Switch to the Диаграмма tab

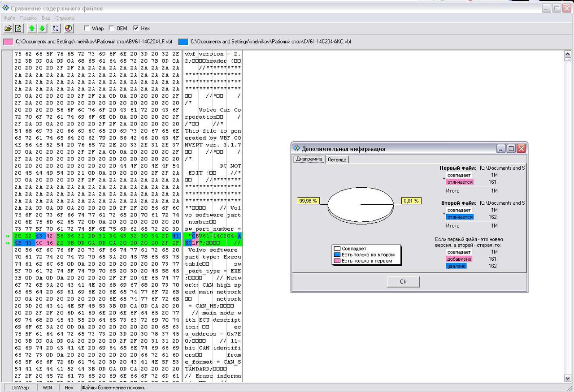point(309,159)
